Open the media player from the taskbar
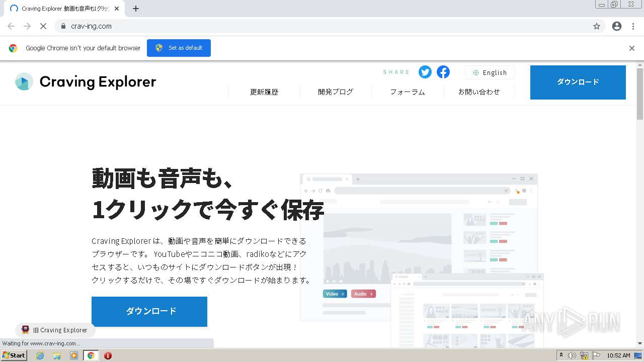The image size is (644, 362). click(74, 355)
